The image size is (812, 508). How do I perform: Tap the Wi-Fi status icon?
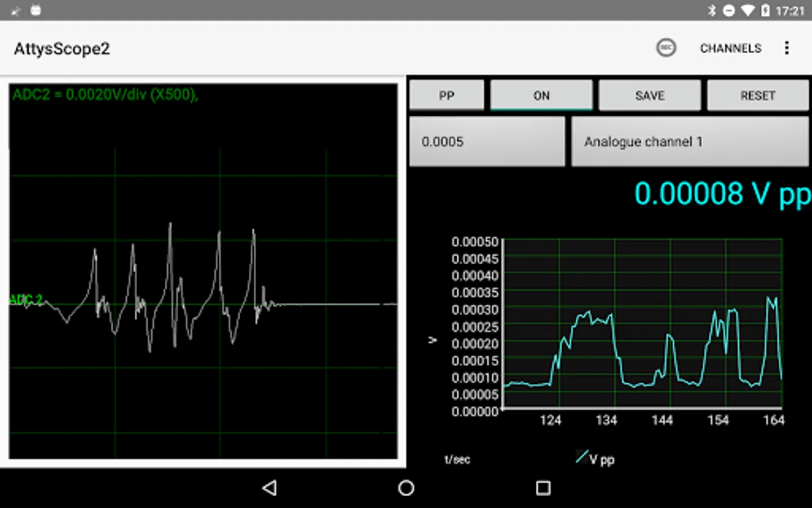coord(748,11)
